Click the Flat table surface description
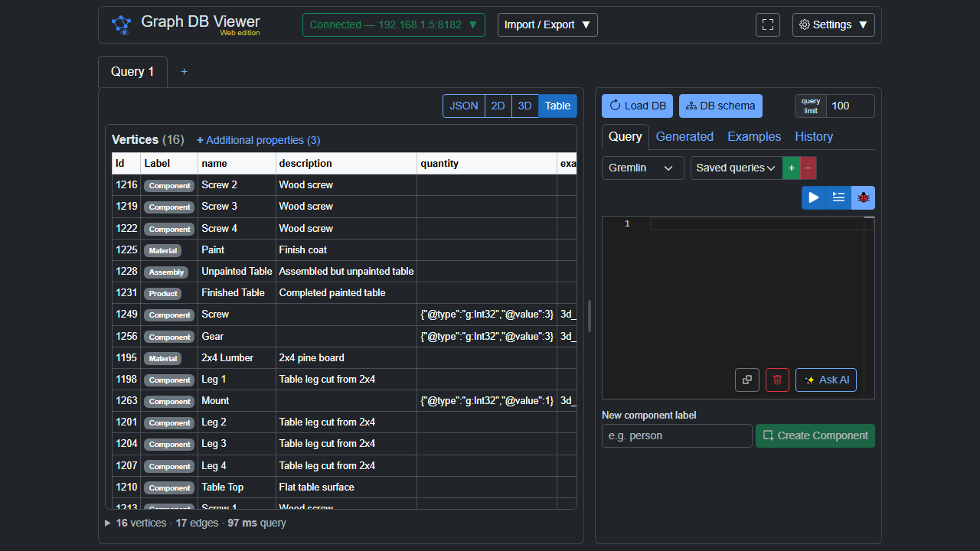The image size is (980, 551). [346, 487]
